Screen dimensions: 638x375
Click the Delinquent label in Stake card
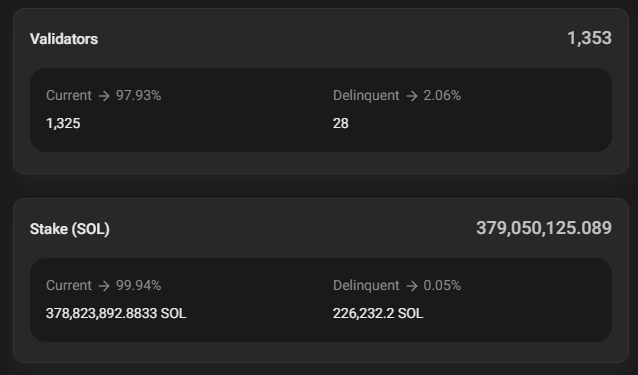click(x=366, y=286)
